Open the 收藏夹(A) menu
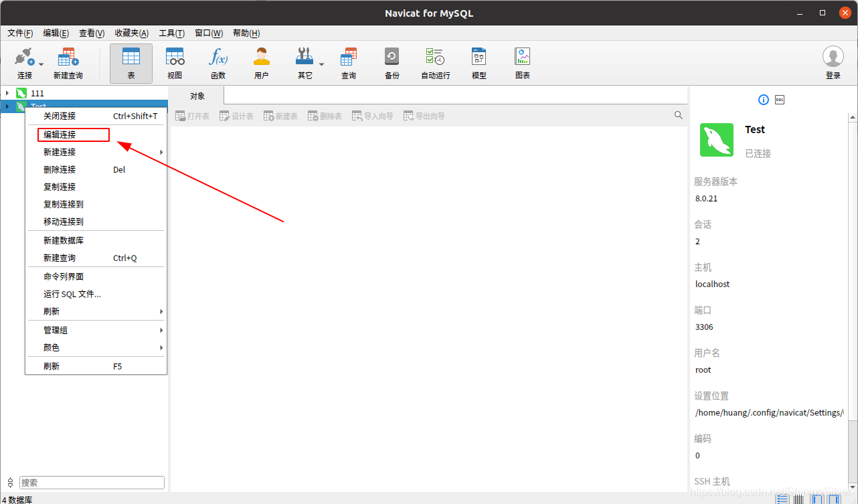 point(132,33)
